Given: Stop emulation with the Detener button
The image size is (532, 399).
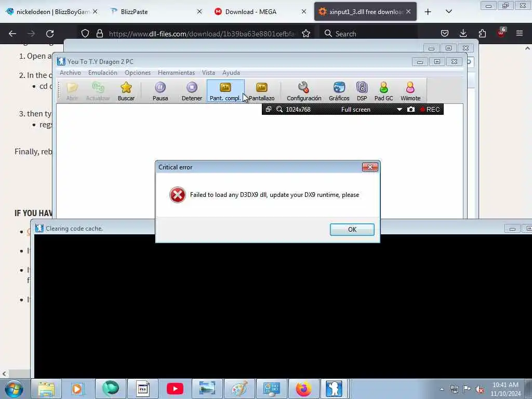Looking at the screenshot, I should pos(192,91).
